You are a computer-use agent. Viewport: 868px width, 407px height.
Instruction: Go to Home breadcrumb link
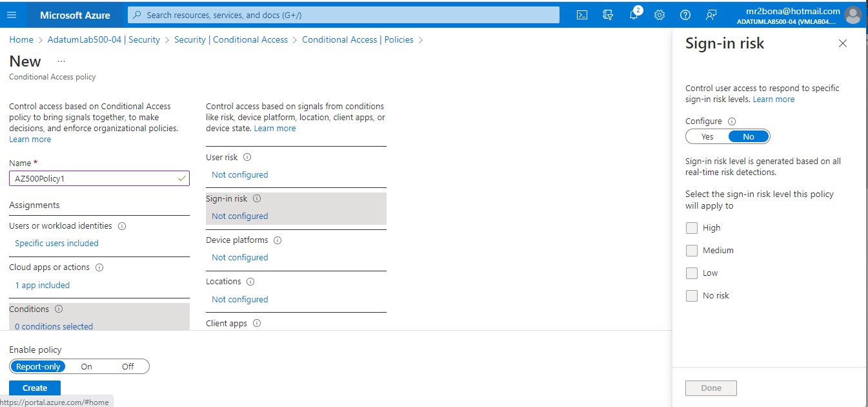[x=21, y=39]
